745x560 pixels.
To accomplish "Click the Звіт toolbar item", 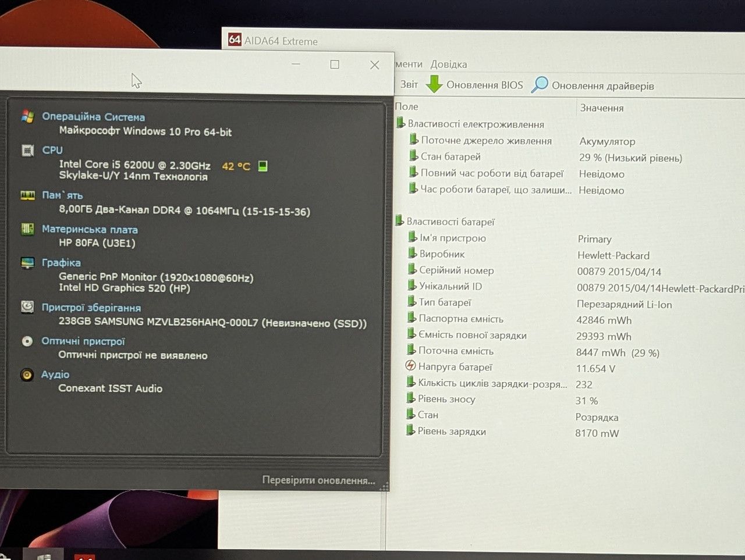I will (x=409, y=84).
